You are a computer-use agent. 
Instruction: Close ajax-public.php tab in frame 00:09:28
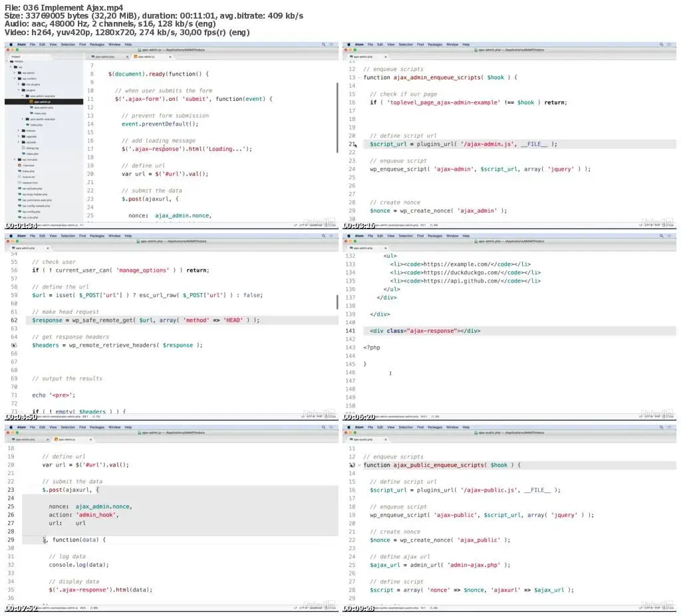[x=385, y=440]
